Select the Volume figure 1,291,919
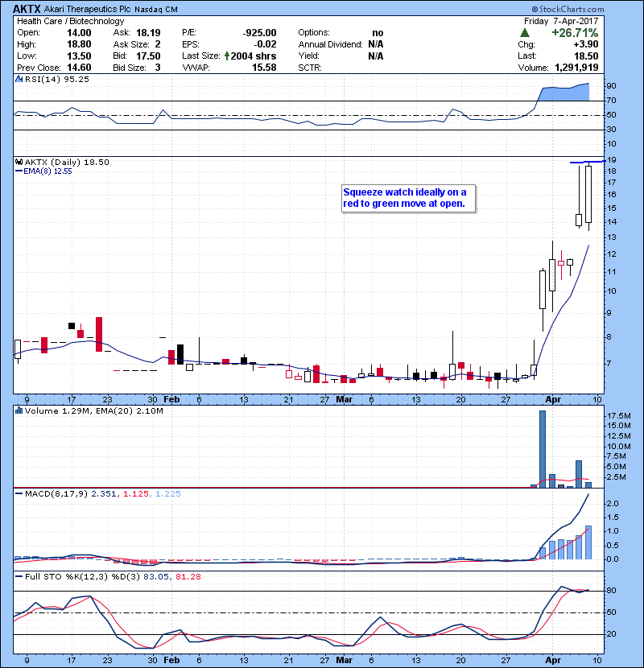This screenshot has height=668, width=644. click(576, 68)
